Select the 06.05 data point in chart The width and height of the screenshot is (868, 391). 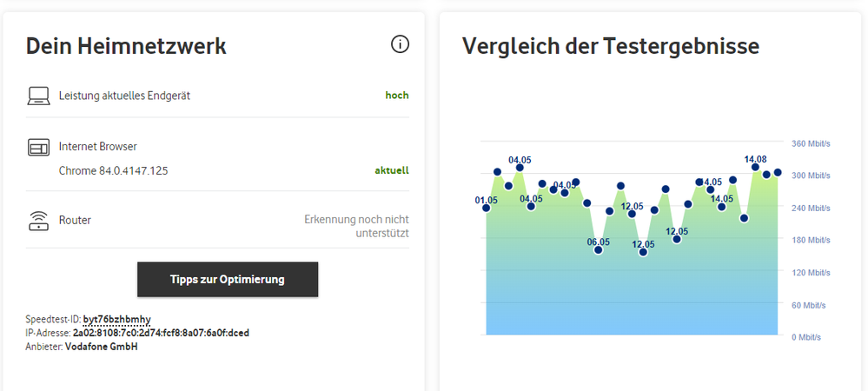599,250
